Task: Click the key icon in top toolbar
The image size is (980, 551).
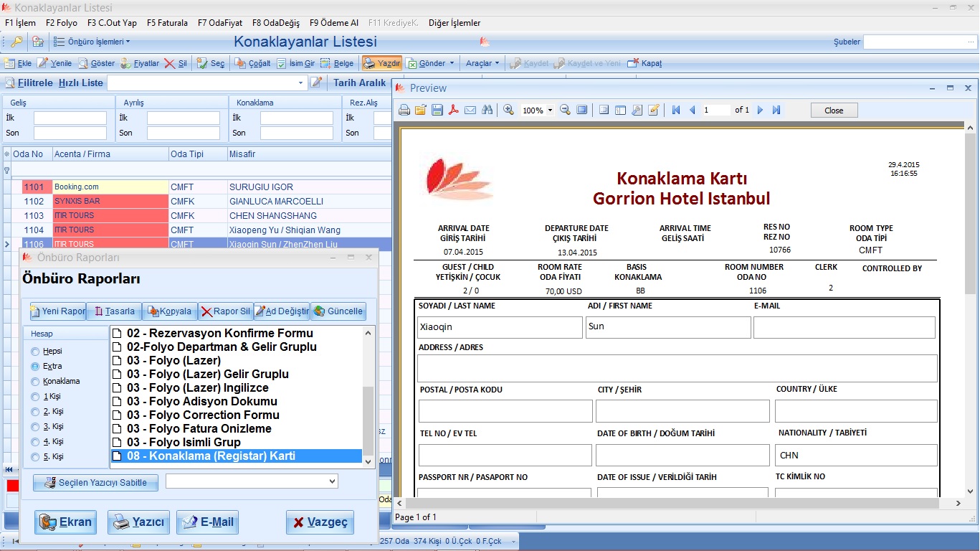Action: [16, 42]
